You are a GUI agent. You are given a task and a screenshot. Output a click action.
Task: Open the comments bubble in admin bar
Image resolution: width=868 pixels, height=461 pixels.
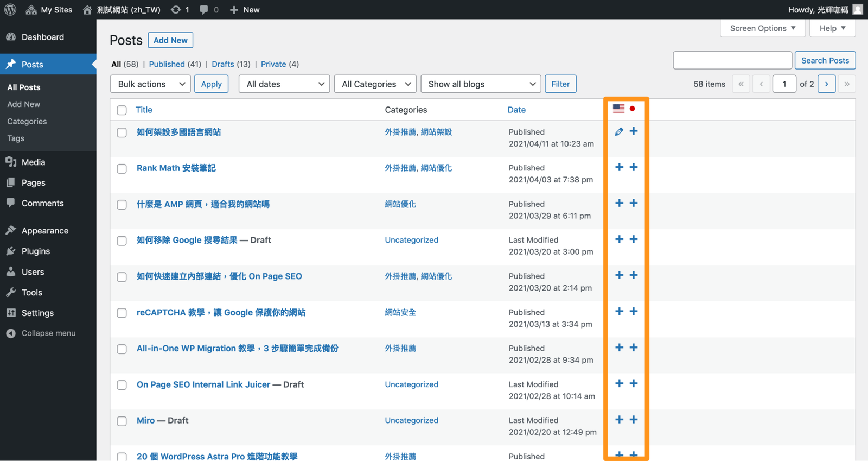click(204, 10)
